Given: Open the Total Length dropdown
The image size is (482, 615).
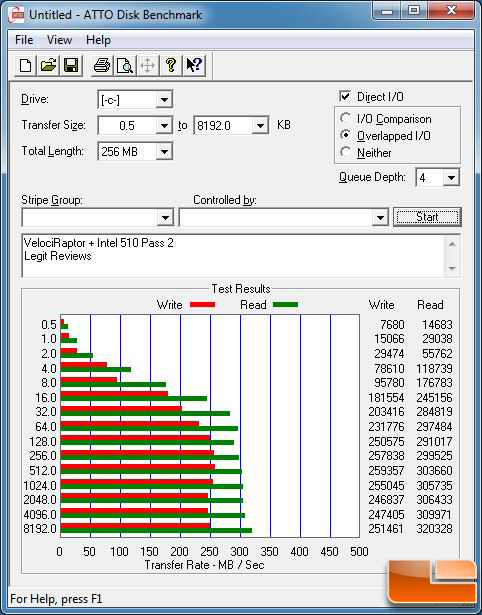Looking at the screenshot, I should (164, 151).
